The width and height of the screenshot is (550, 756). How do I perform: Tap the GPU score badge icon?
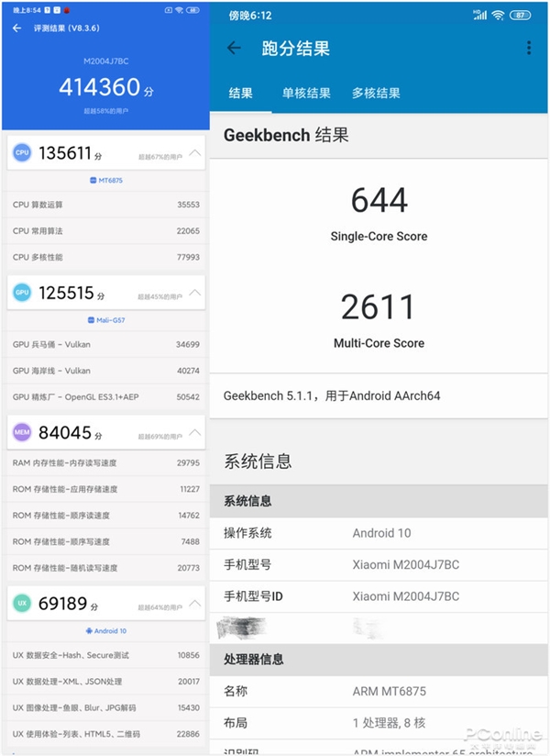point(22,292)
